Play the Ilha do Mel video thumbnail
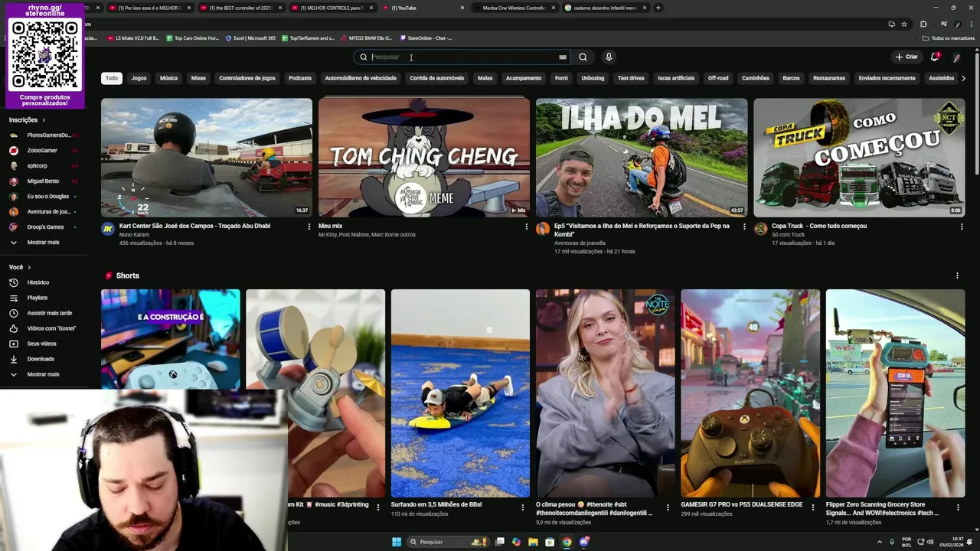 pos(642,158)
